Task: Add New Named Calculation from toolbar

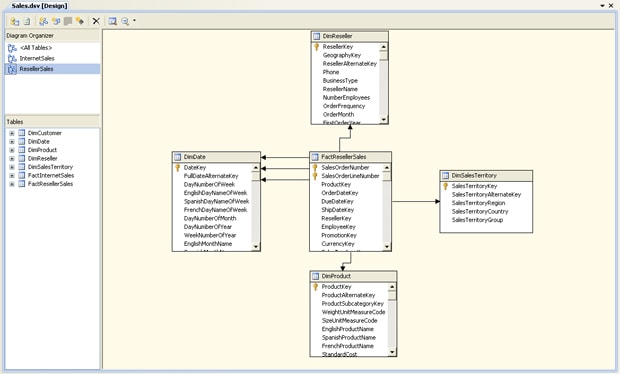Action: click(80, 21)
